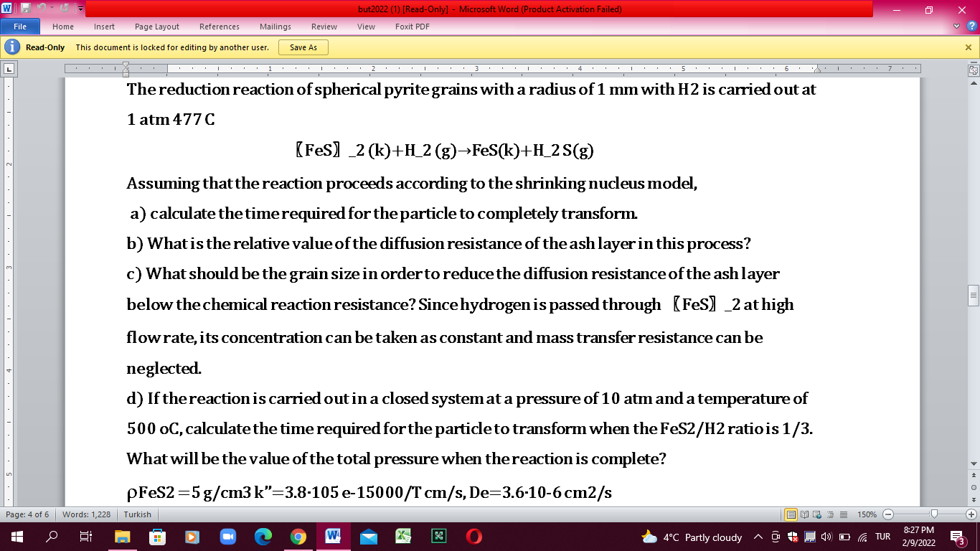Select the Read Mode view icon

click(804, 514)
